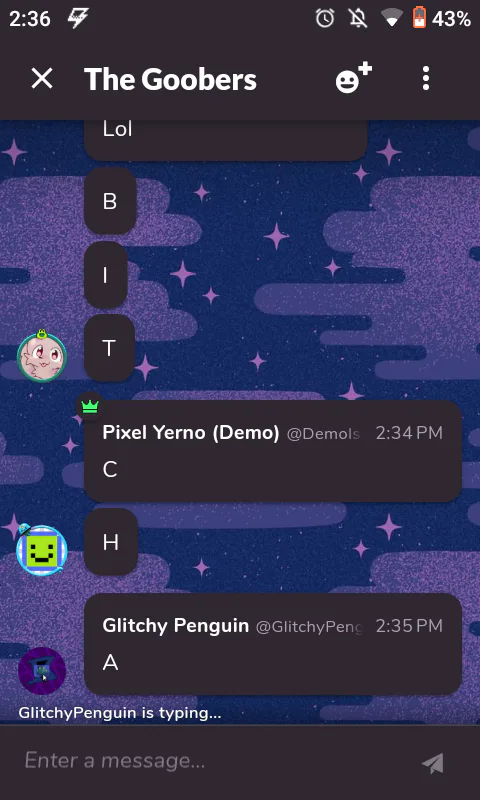Tap the muted notifications bell icon

[x=358, y=19]
